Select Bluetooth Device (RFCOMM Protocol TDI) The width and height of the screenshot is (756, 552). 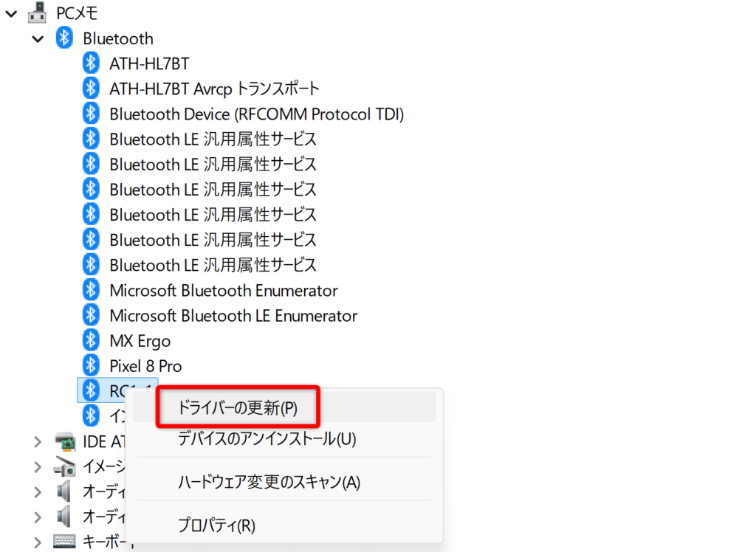[x=256, y=114]
